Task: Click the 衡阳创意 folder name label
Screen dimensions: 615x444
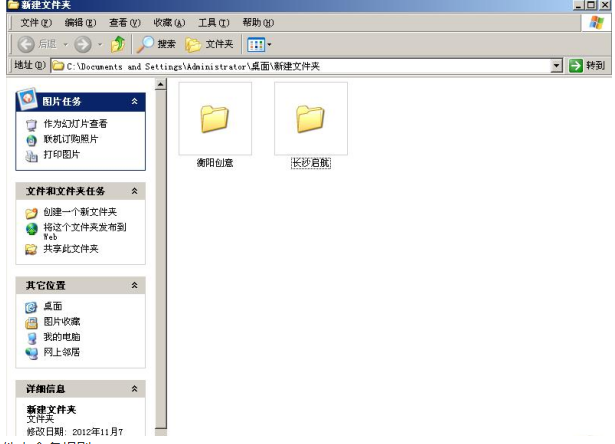Action: [x=215, y=163]
